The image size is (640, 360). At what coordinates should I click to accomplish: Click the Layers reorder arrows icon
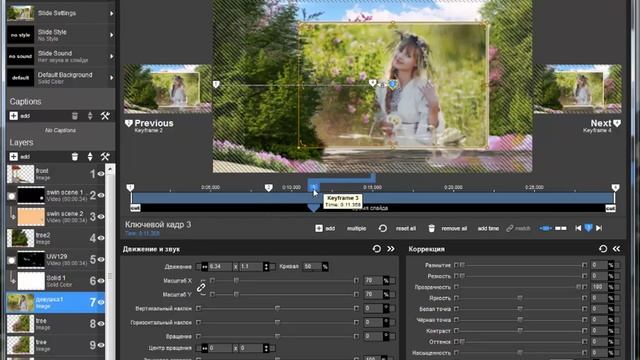[90, 157]
